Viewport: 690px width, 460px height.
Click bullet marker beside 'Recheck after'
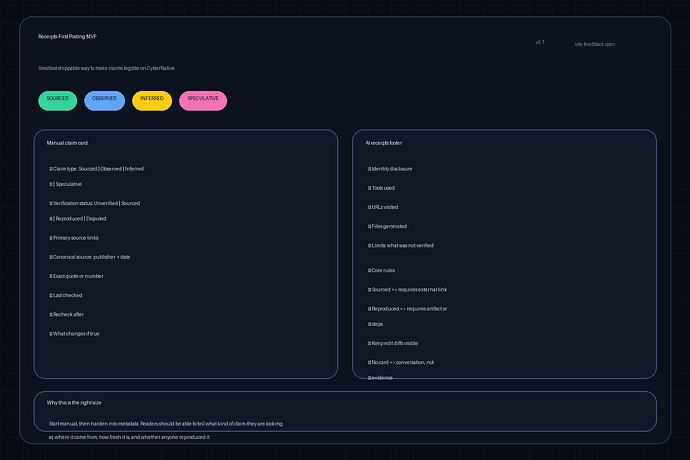tap(51, 314)
